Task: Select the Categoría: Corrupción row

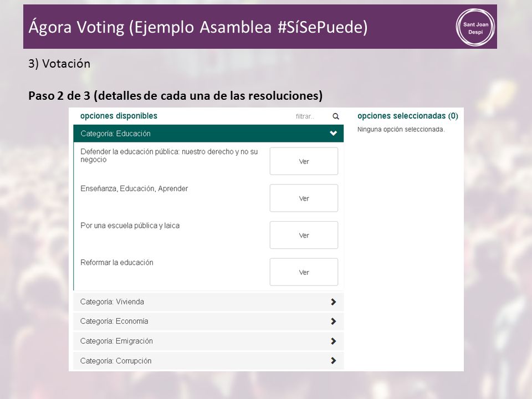Action: click(x=208, y=360)
